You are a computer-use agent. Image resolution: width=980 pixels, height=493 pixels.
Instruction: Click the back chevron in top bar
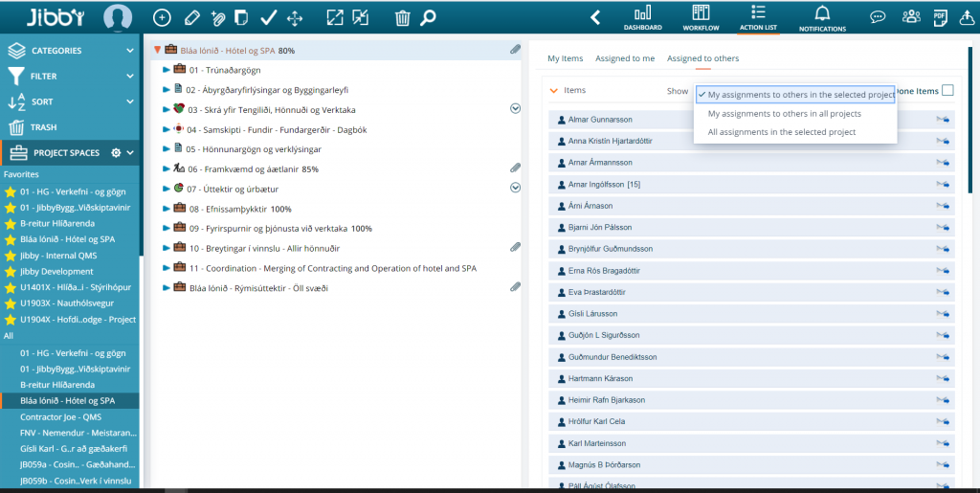595,17
